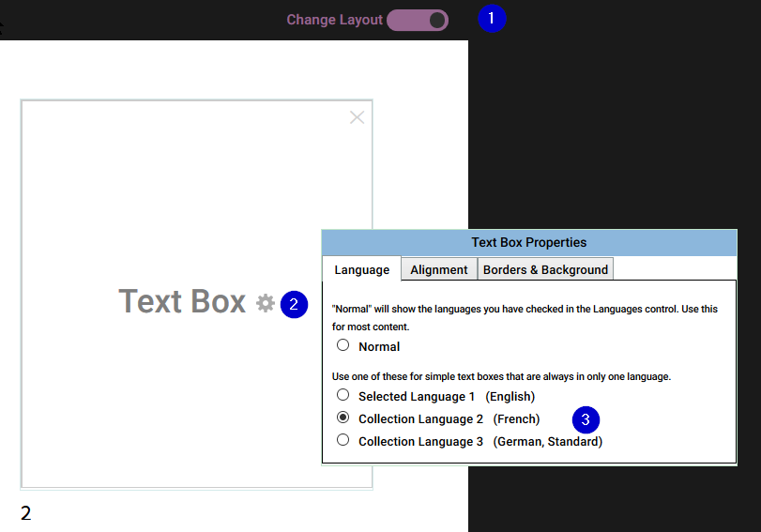Select the Language tab
This screenshot has height=532, width=761.
361,269
